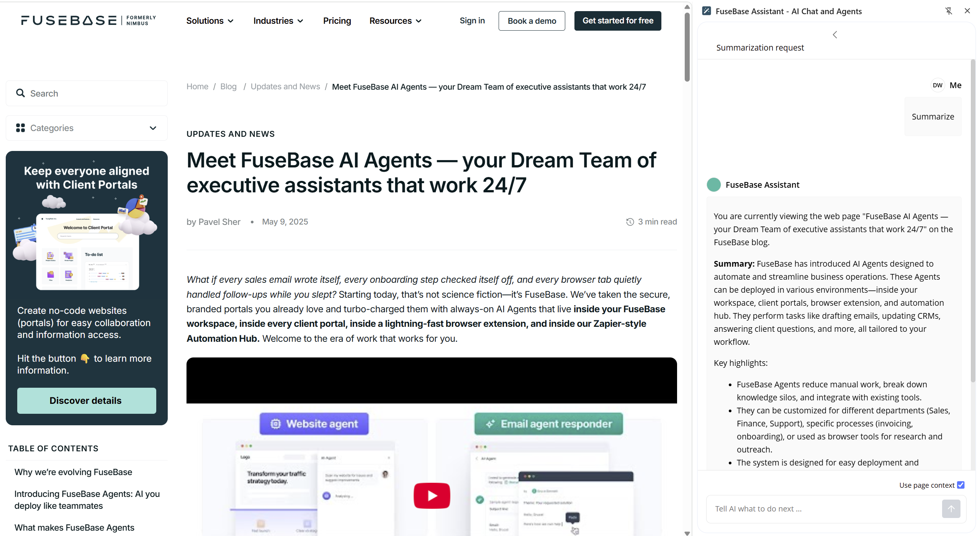Screen dimensions: 980x536
Task: Click the page vertical scrollbar thumb
Action: click(687, 47)
